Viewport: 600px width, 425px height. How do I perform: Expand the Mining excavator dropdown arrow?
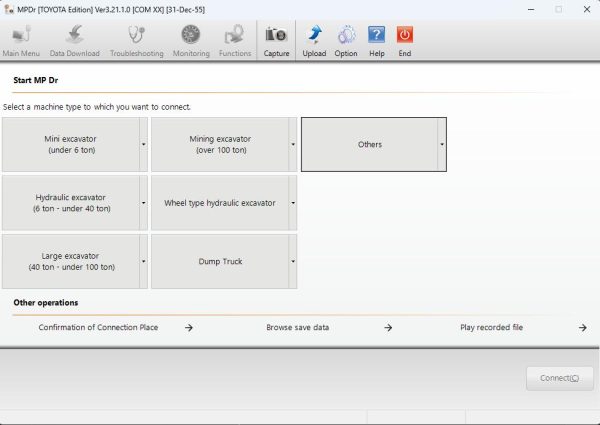pyautogui.click(x=293, y=145)
